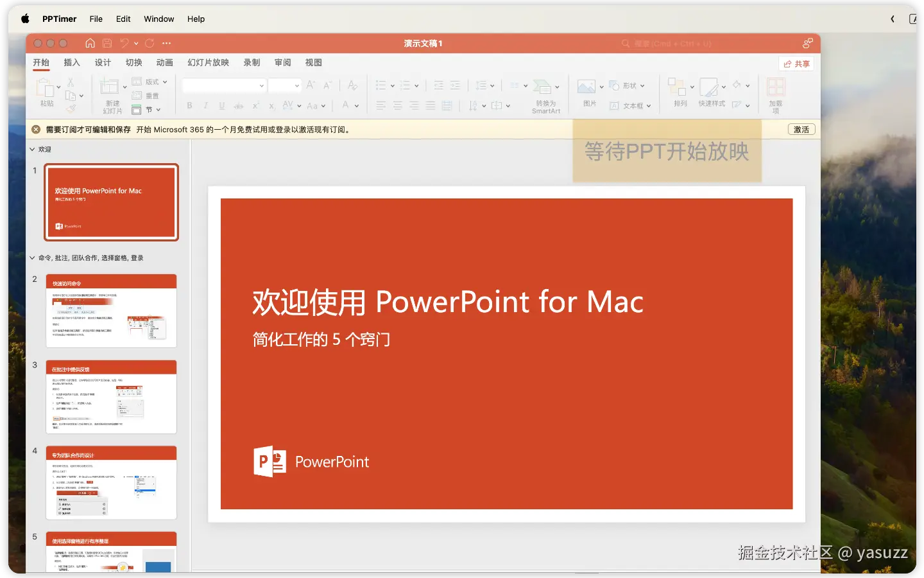Viewport: 924px width, 578px height.
Task: Toggle align text right
Action: 414,105
